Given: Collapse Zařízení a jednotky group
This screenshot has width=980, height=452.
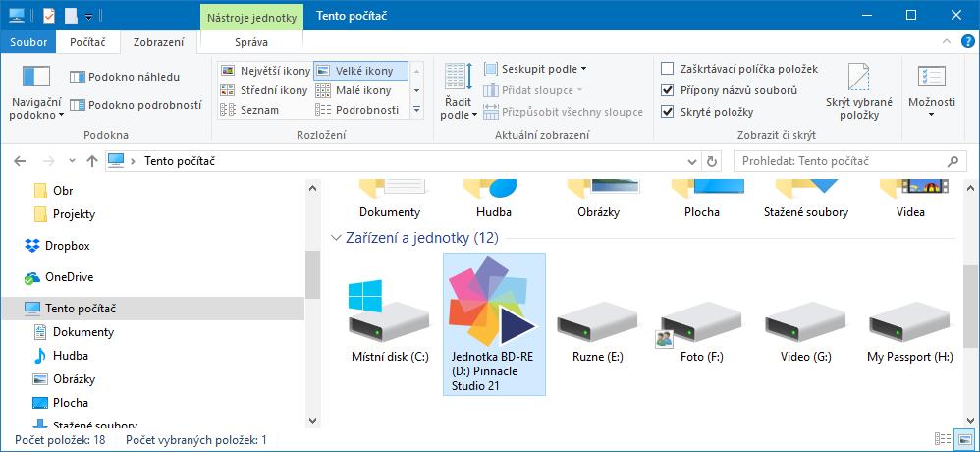Looking at the screenshot, I should [x=337, y=238].
